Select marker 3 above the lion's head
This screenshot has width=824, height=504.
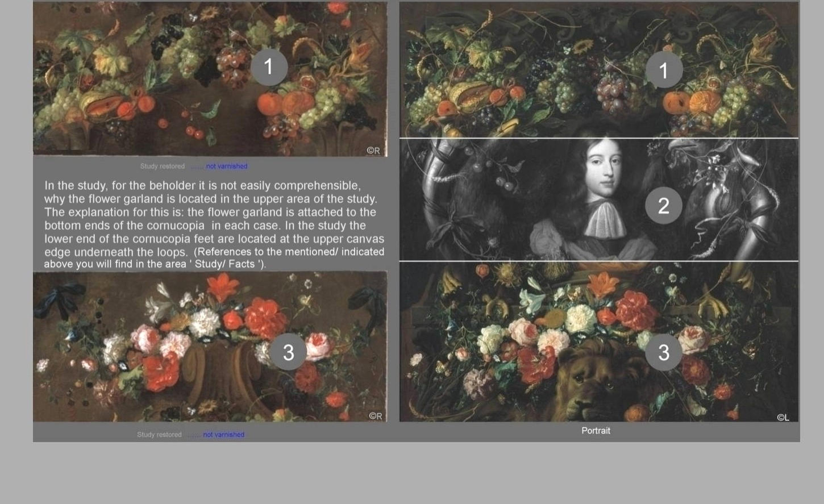click(x=663, y=352)
